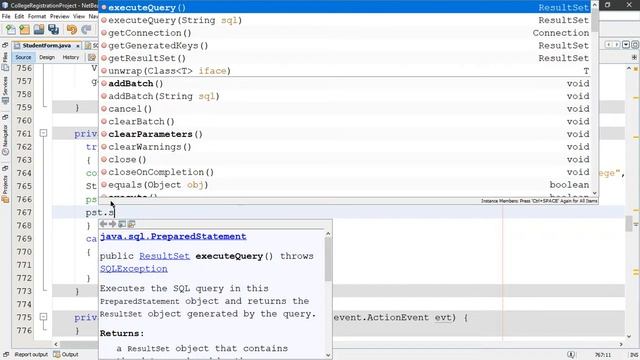The image size is (640, 360).
Task: Follow the SQLException link in Javadoc
Action: coord(134,269)
